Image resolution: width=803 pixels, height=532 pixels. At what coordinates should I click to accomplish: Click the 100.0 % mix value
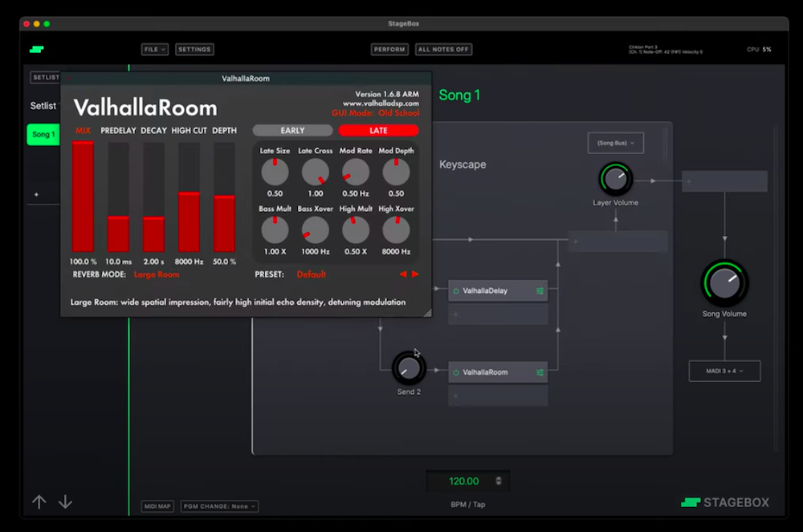[83, 262]
